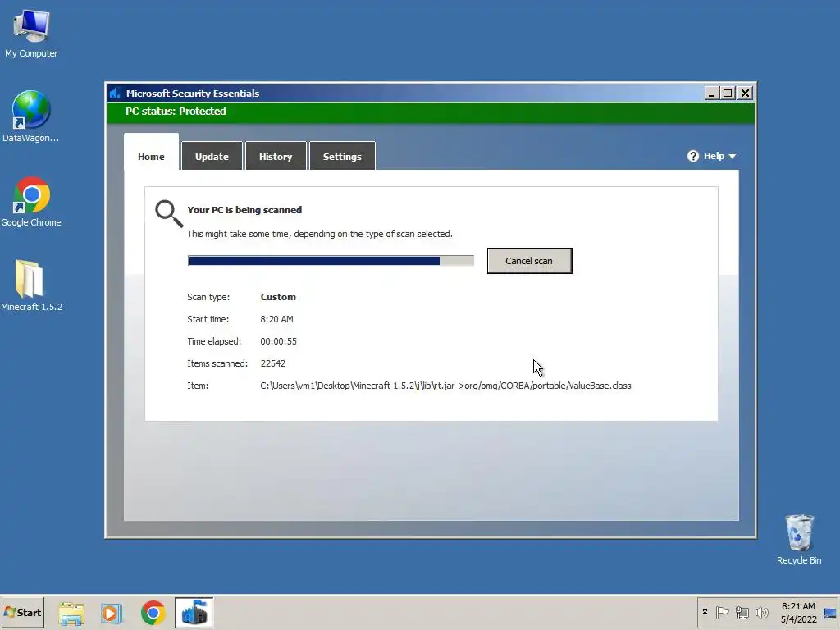Viewport: 840px width, 630px height.
Task: Open the Start menu
Action: click(x=22, y=612)
